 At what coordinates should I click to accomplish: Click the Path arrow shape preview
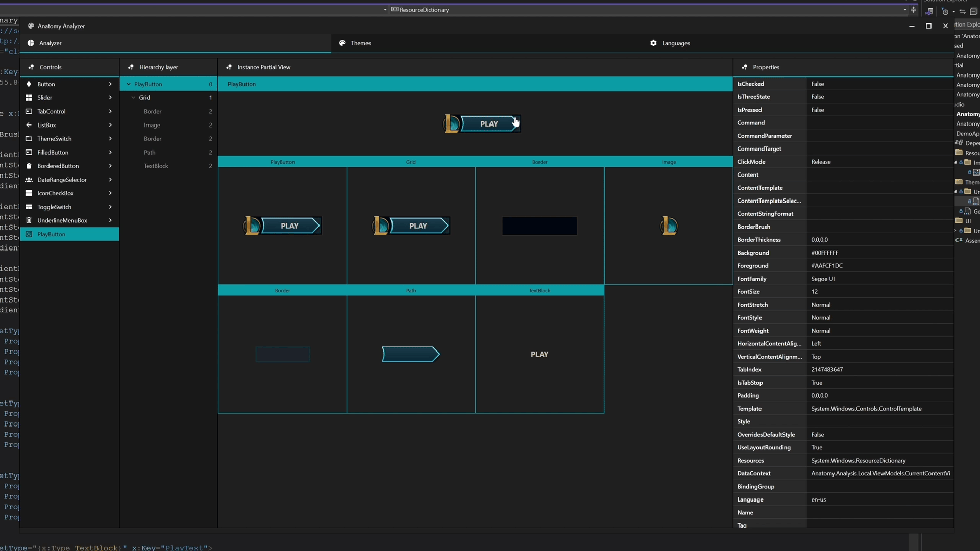[x=411, y=354]
